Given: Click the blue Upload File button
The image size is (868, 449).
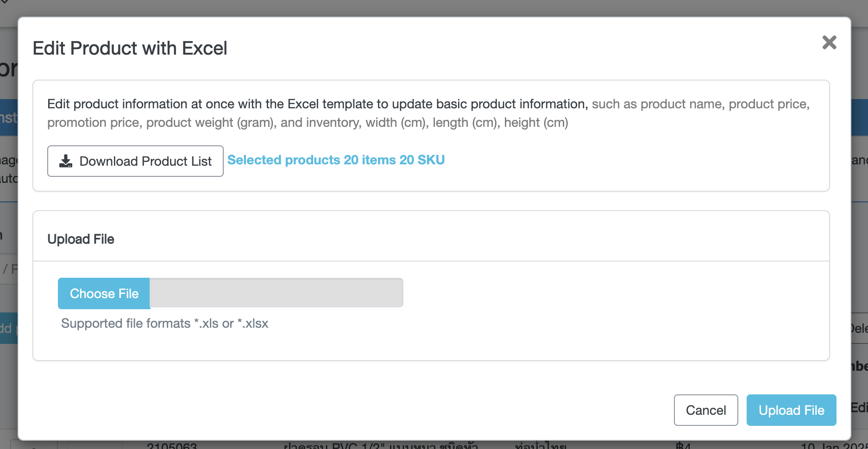Looking at the screenshot, I should coord(791,410).
